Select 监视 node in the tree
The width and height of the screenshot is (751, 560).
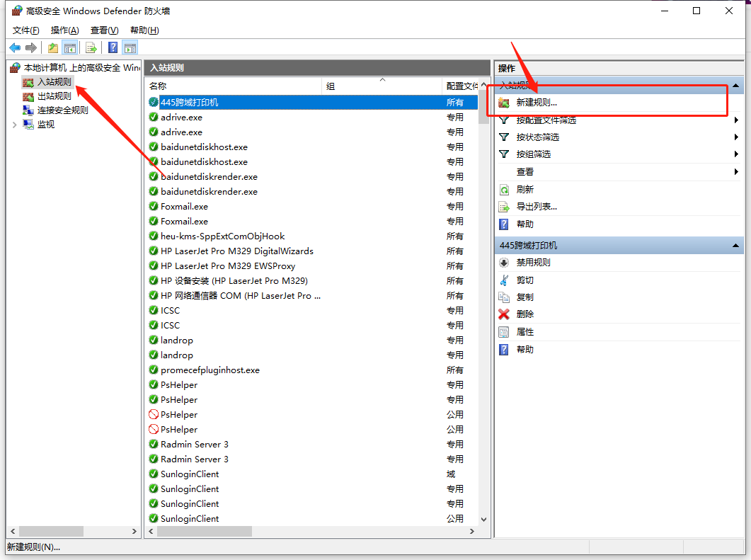46,125
